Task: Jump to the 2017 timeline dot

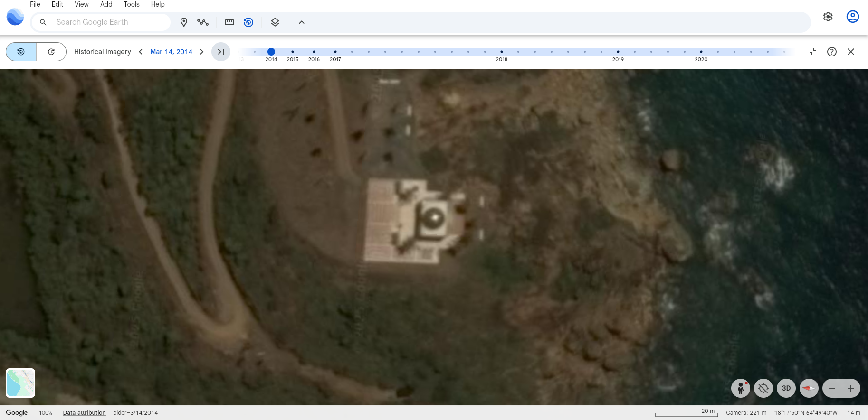Action: pos(335,52)
